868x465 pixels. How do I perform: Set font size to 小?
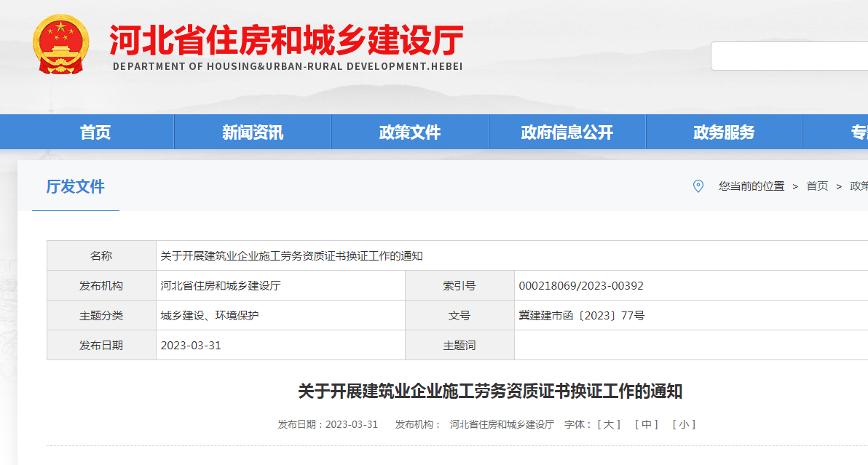coord(683,424)
